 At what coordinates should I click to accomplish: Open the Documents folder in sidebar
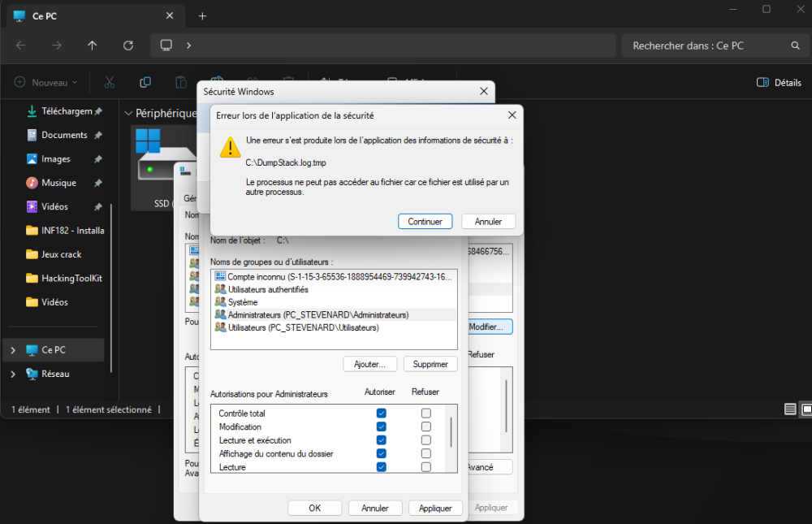point(64,135)
